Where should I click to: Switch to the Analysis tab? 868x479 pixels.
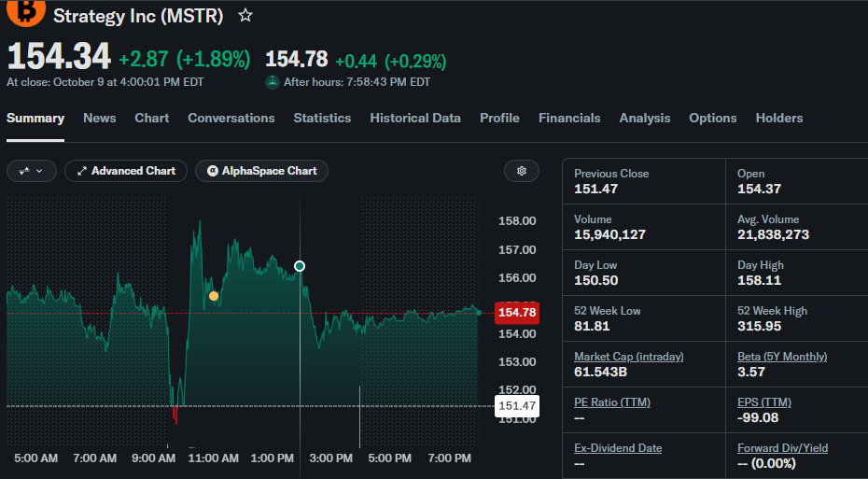pyautogui.click(x=645, y=118)
